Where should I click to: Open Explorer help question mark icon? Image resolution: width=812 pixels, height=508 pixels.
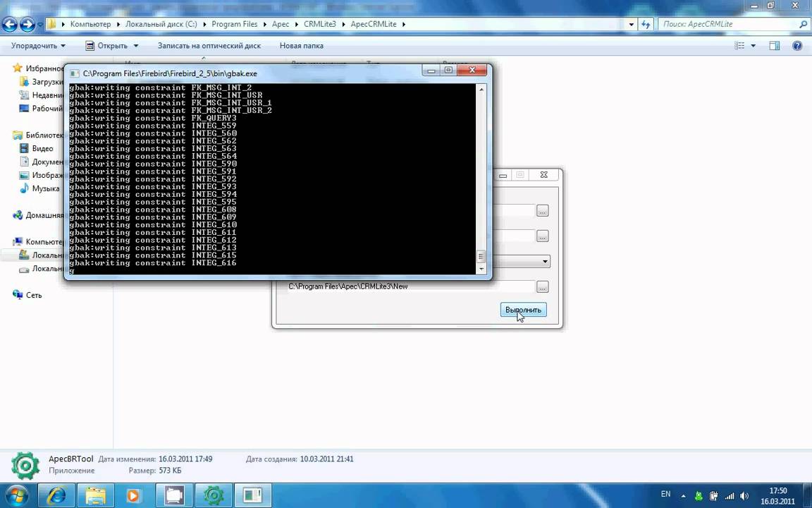(x=797, y=46)
